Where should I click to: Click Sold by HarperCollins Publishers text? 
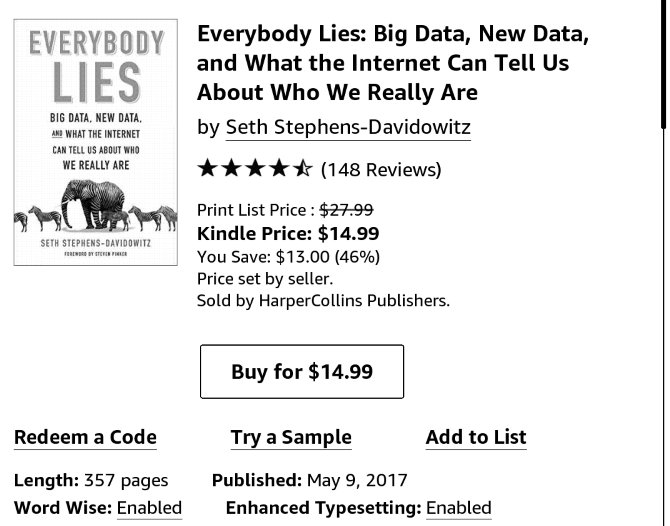323,300
